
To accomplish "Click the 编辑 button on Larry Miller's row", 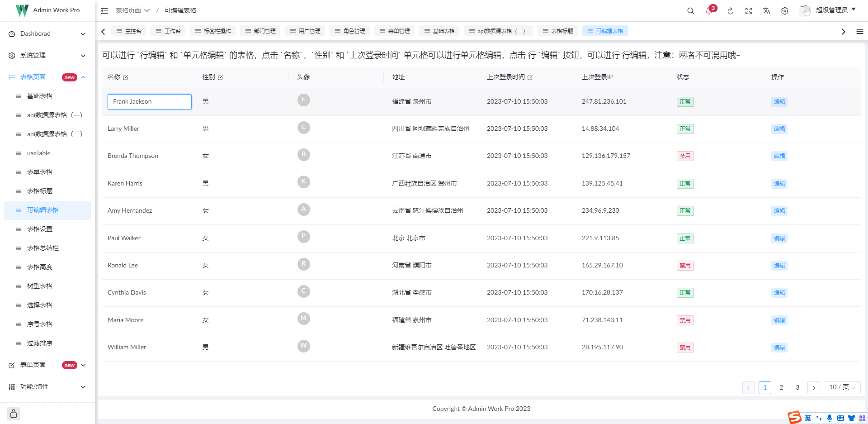I will click(x=779, y=129).
